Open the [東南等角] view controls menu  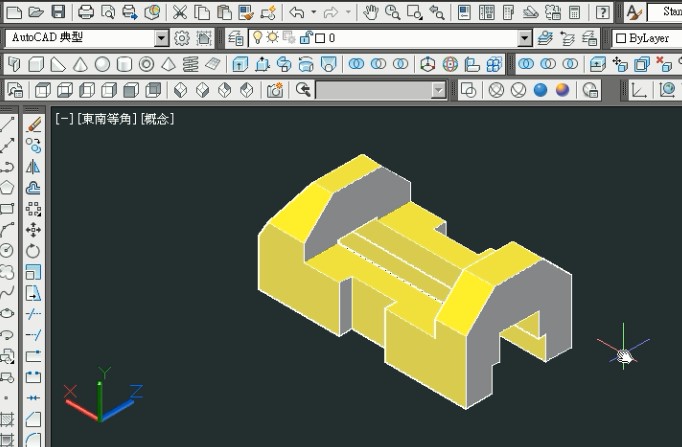coord(107,119)
